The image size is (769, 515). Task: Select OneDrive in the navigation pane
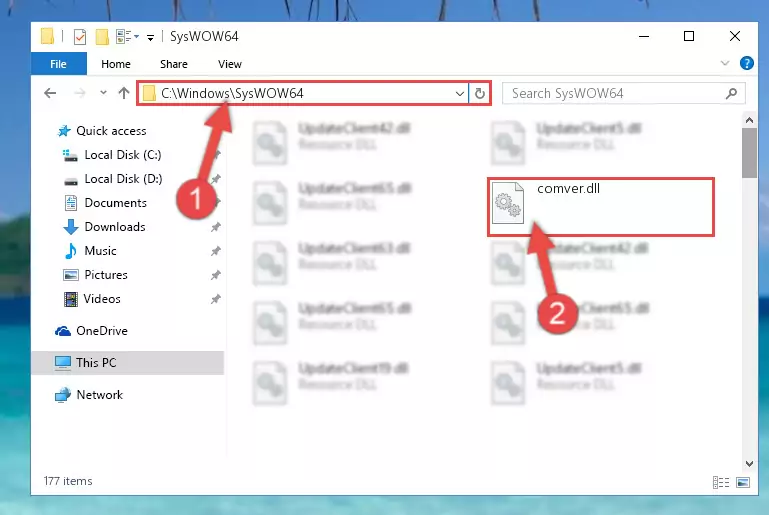[102, 331]
